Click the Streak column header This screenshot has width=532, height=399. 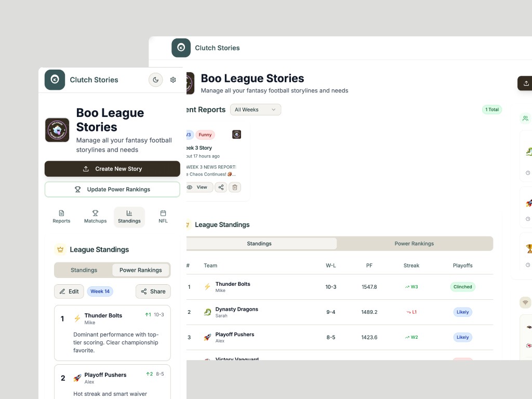[411, 265]
